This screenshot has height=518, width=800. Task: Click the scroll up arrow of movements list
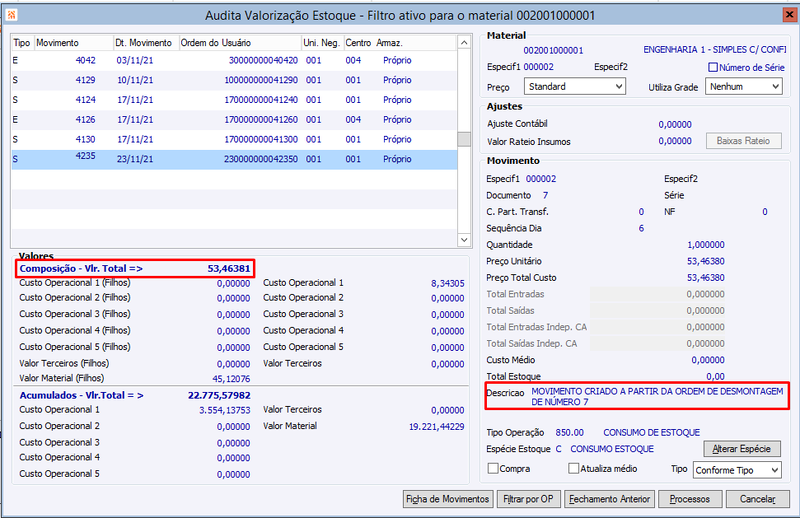464,43
